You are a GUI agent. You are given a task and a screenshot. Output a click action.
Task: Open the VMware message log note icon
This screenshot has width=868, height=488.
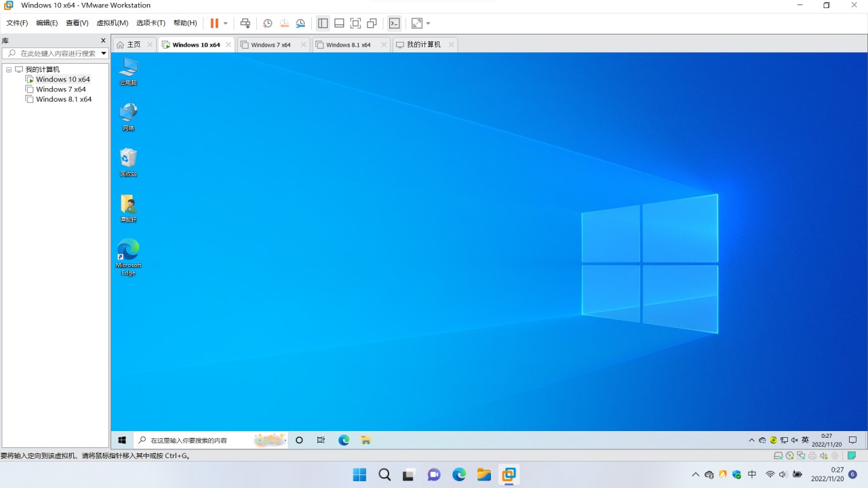tap(852, 456)
